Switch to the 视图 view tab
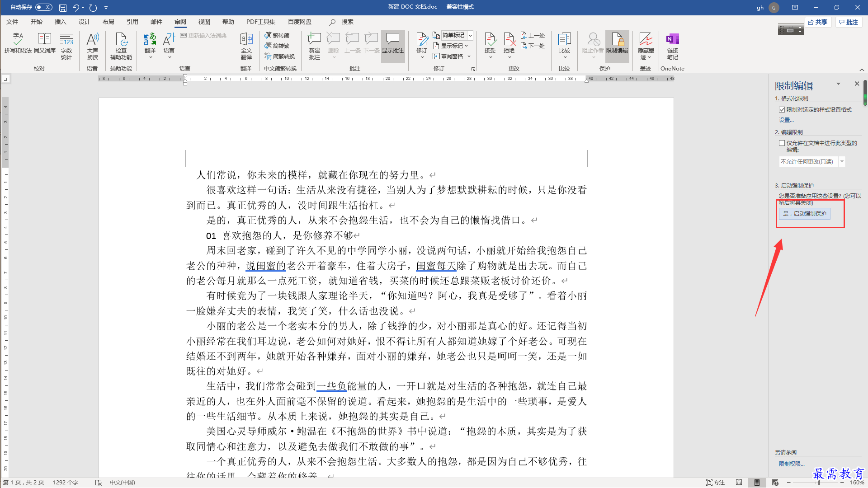Screen dimensions: 868x488 click(204, 22)
